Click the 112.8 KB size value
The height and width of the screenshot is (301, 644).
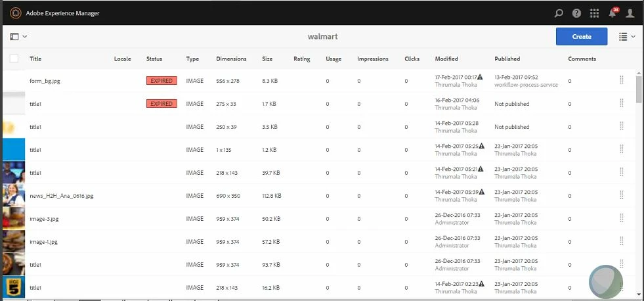272,196
